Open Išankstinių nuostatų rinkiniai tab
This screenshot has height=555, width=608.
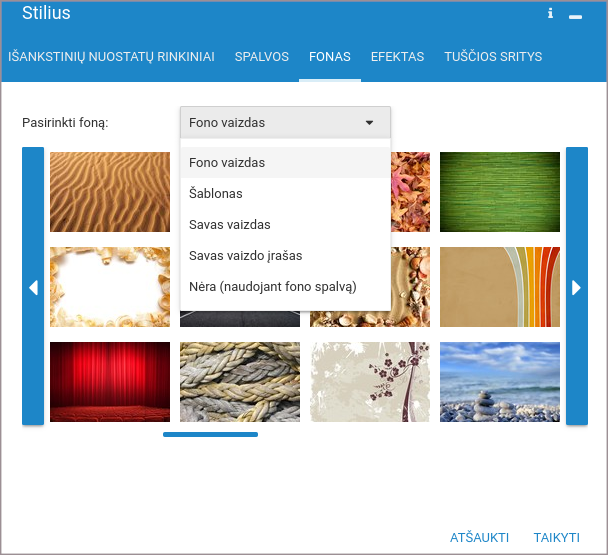[111, 57]
